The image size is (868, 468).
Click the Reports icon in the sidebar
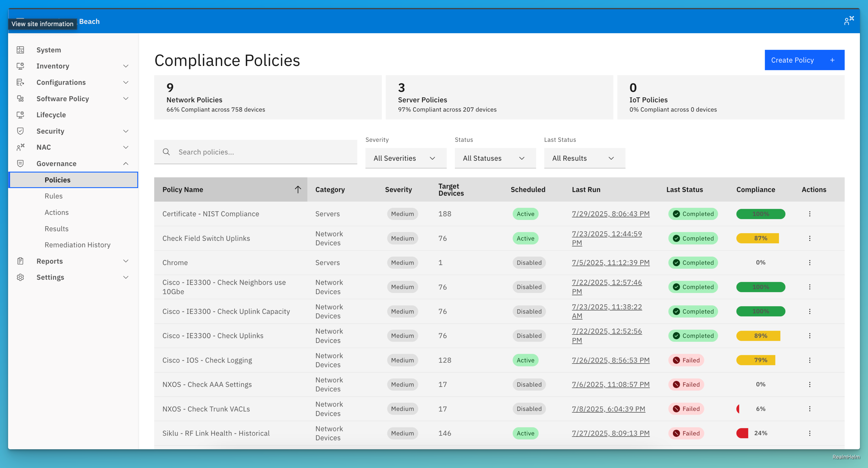(20, 261)
